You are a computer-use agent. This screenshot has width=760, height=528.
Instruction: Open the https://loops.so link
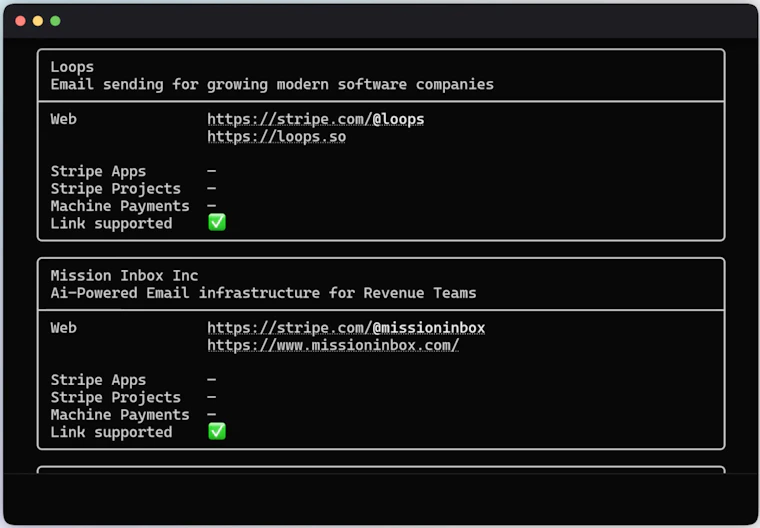[277, 137]
